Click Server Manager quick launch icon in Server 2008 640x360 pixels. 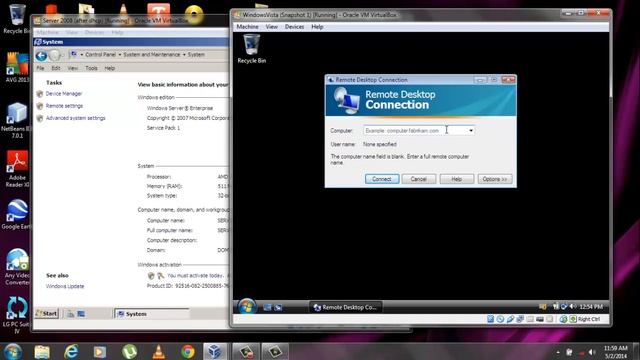coord(71,314)
